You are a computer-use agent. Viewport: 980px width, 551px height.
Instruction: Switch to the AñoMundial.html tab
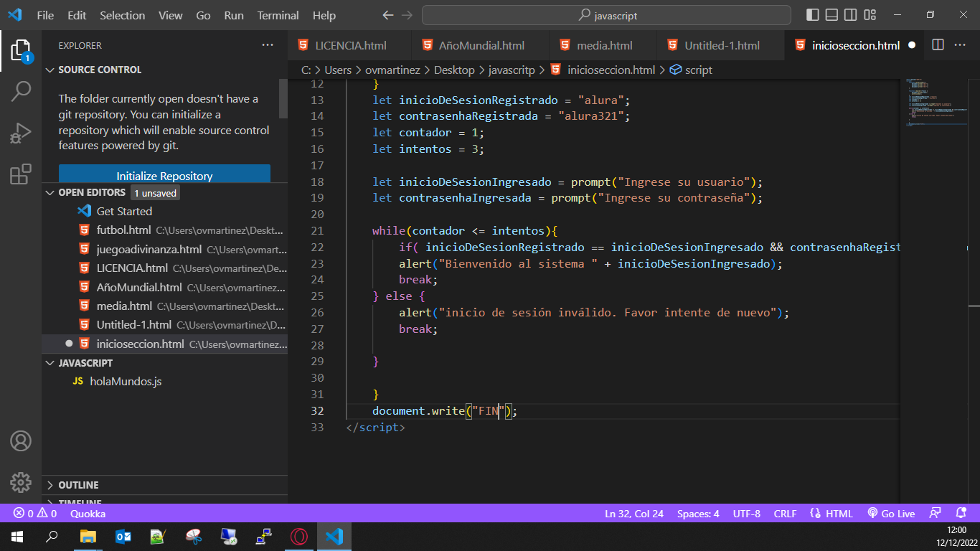click(x=481, y=45)
